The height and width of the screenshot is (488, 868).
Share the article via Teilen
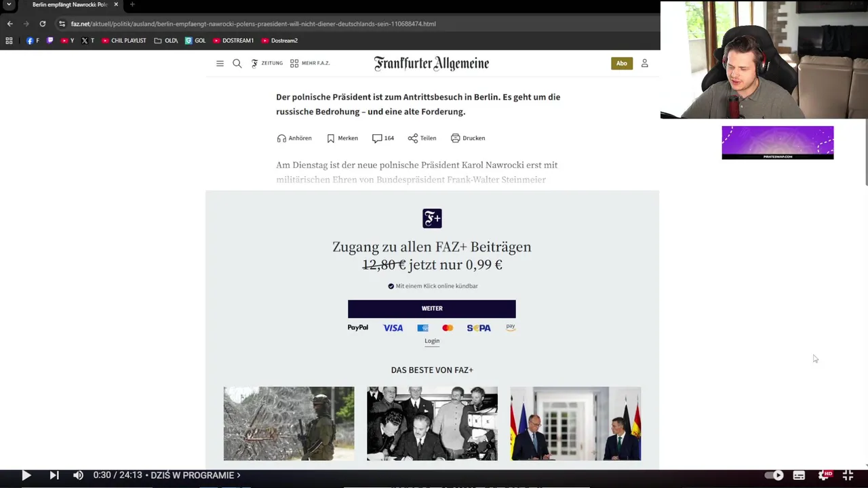coord(422,138)
